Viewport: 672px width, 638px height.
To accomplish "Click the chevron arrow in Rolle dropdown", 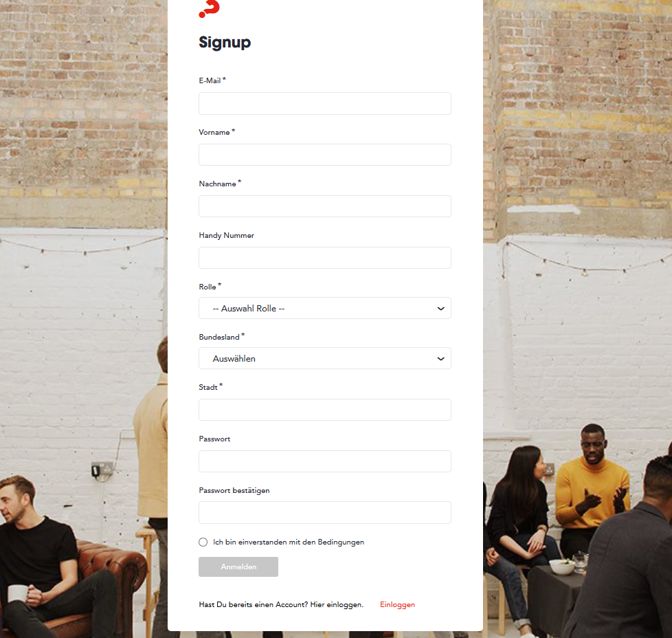I will click(440, 309).
